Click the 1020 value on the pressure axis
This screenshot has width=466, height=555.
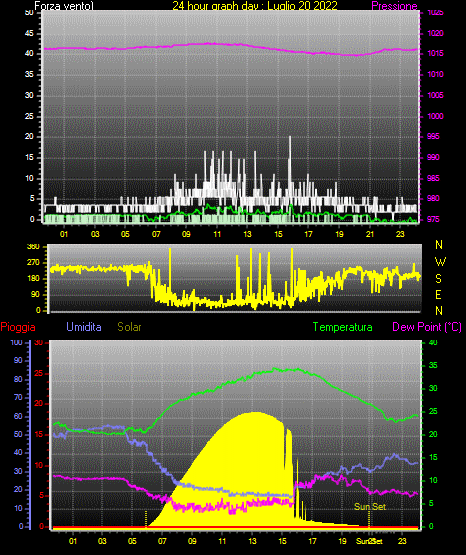click(435, 33)
